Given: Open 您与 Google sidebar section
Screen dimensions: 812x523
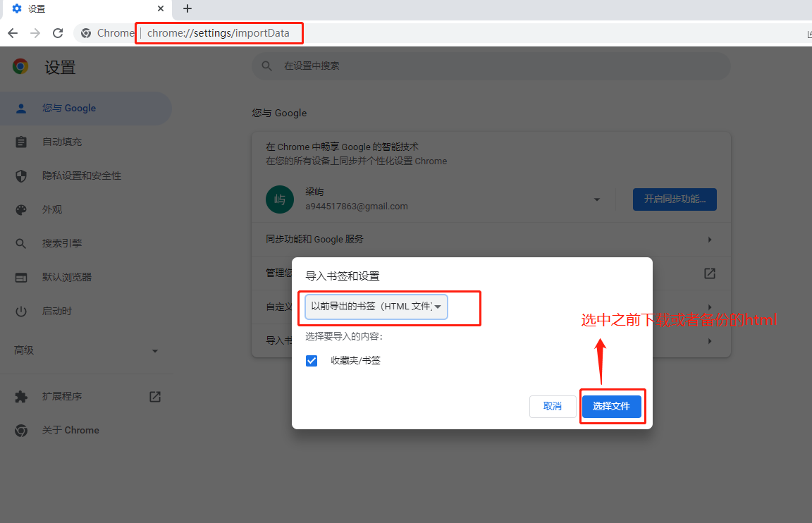Looking at the screenshot, I should click(85, 109).
